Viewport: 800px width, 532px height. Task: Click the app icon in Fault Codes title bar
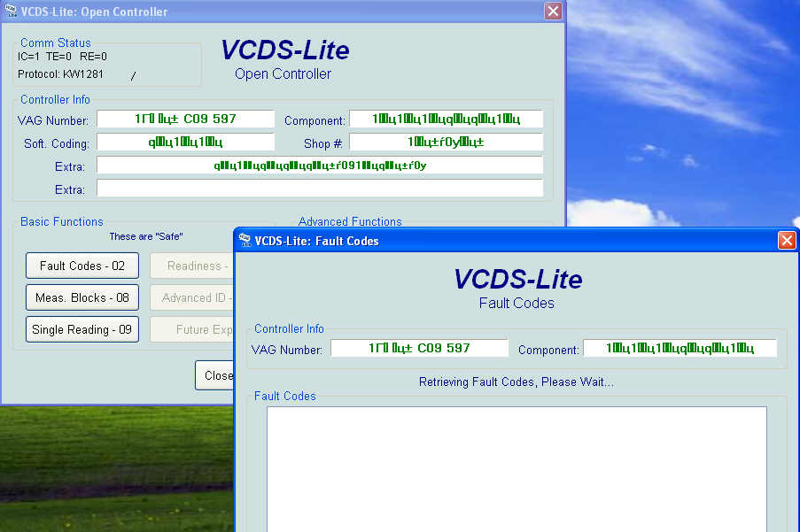(x=245, y=240)
